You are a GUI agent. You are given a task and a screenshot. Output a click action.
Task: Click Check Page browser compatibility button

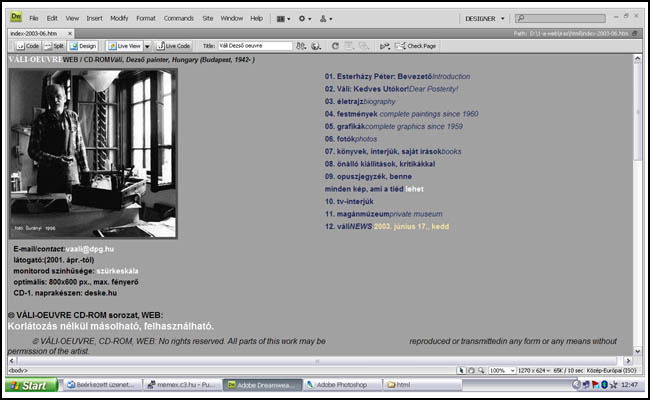tap(416, 46)
